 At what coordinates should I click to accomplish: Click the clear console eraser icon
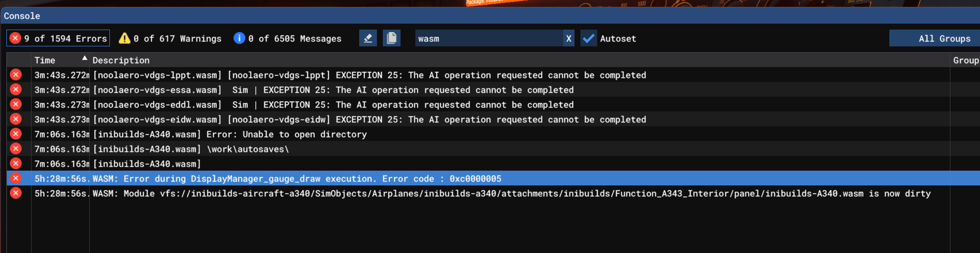[x=368, y=38]
